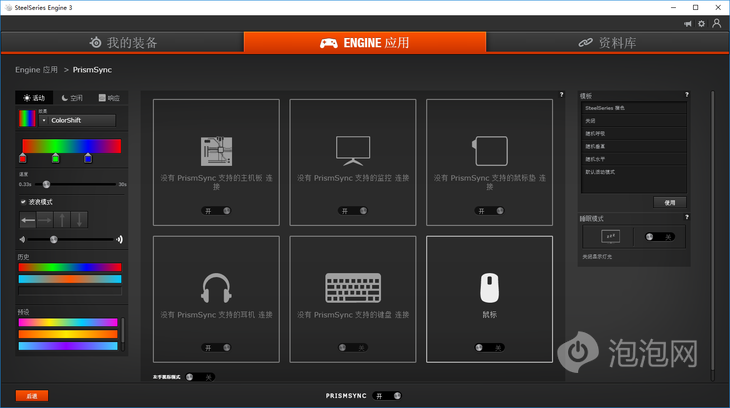Toggle the monitor PrismSync switch
This screenshot has height=408, width=730.
coord(353,211)
